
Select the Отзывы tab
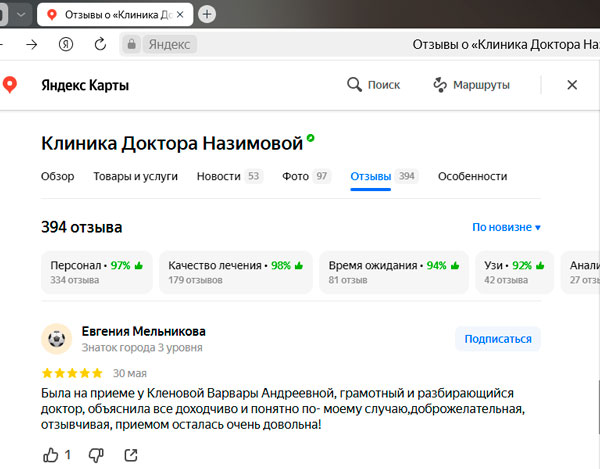click(384, 176)
